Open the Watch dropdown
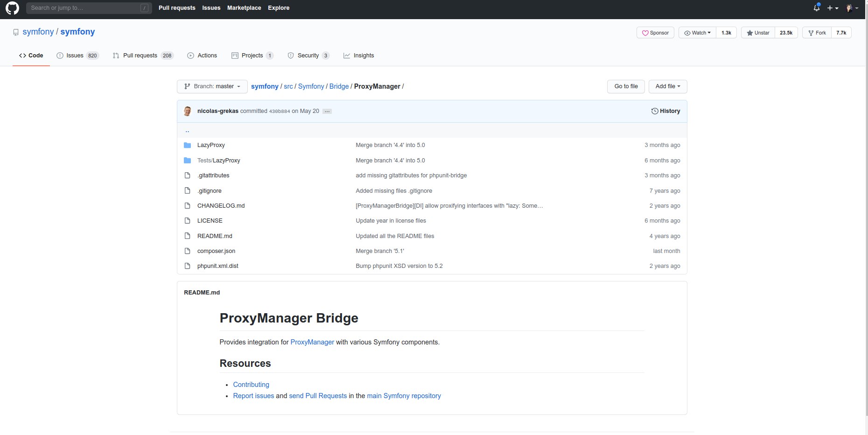The width and height of the screenshot is (868, 435). click(697, 33)
